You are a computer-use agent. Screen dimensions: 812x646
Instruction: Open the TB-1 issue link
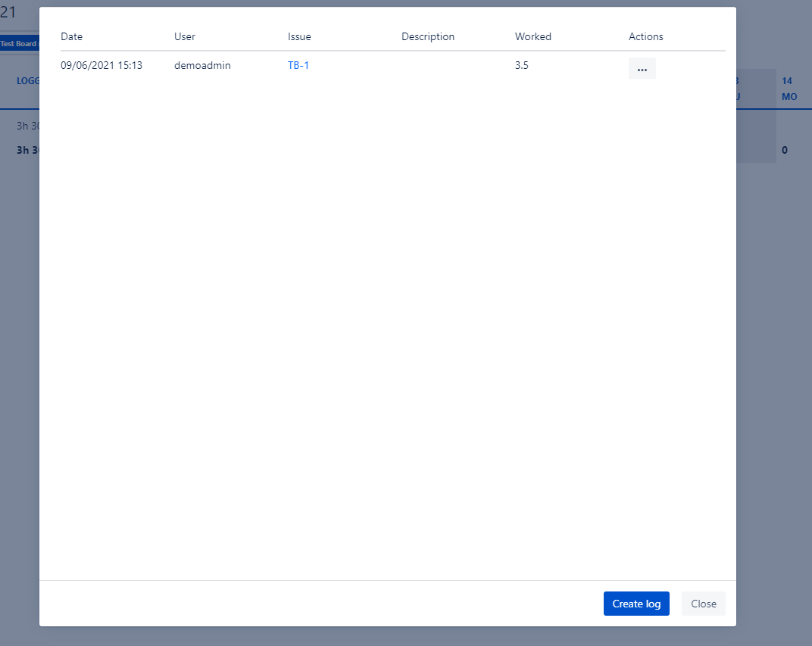point(298,65)
